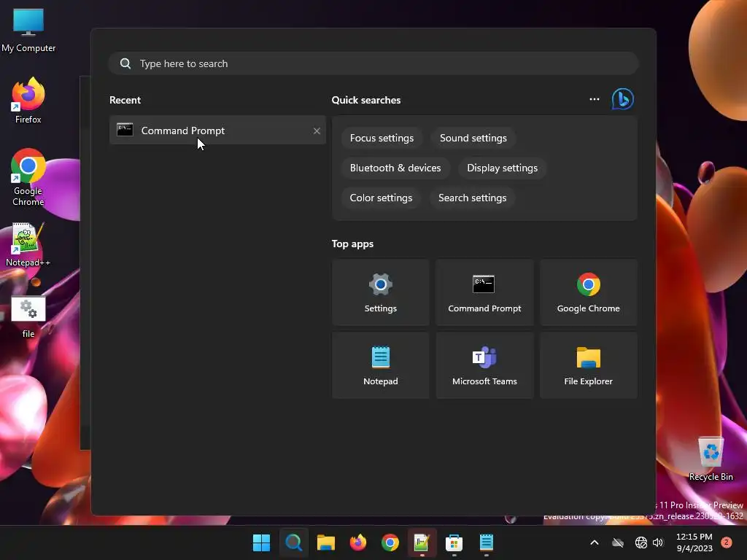
Task: Open Chrome from taskbar
Action: pos(390,542)
